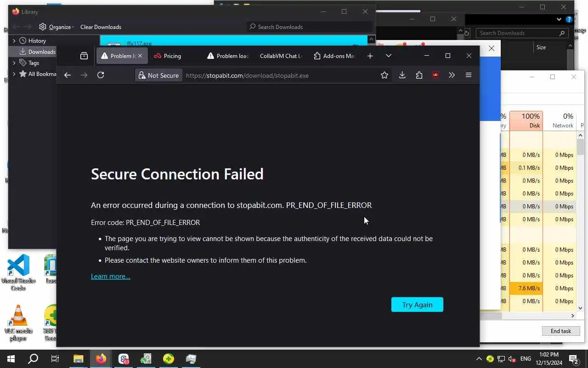Viewport: 588px width, 368px height.
Task: Click Search Downloads field in Library window
Action: pyautogui.click(x=309, y=27)
